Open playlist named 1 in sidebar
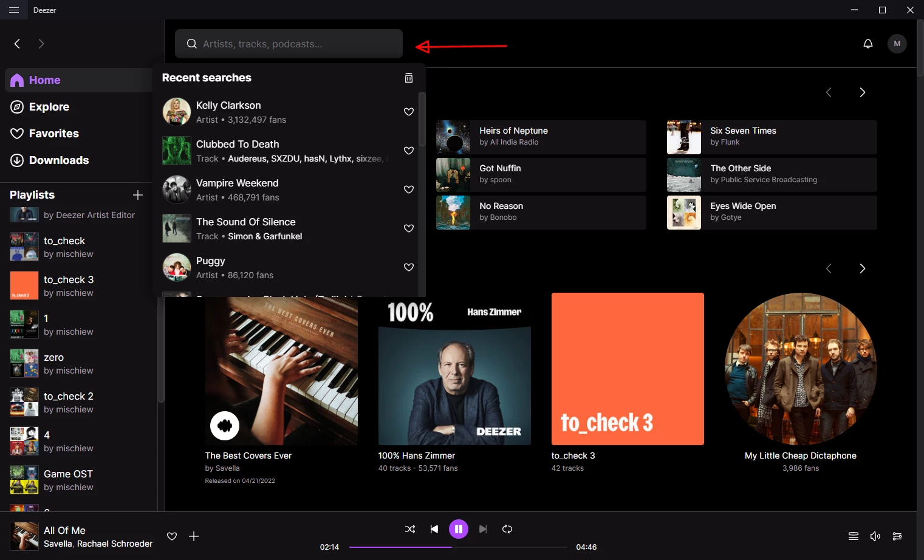 [79, 325]
